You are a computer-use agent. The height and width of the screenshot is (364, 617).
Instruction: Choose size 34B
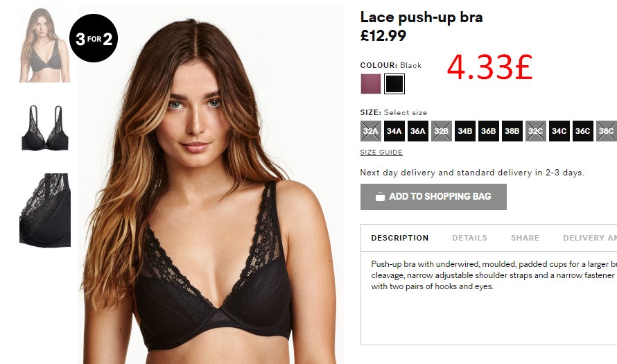pos(464,131)
